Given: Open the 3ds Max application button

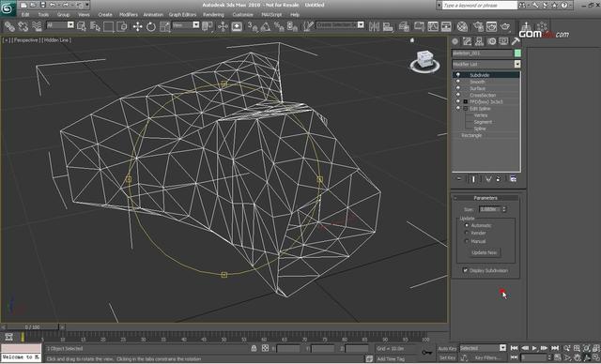Looking at the screenshot, I should click(x=8, y=8).
